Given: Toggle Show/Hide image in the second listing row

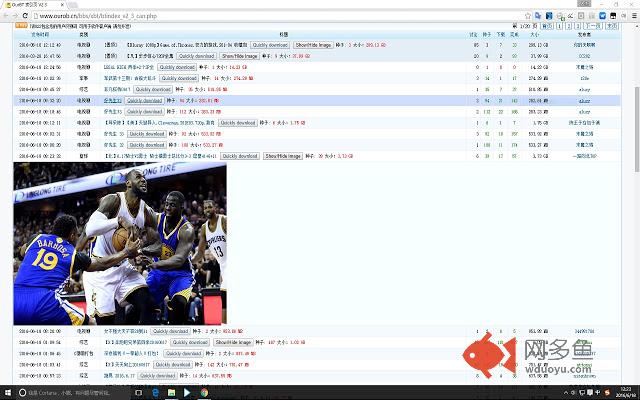Looking at the screenshot, I should pyautogui.click(x=239, y=56).
